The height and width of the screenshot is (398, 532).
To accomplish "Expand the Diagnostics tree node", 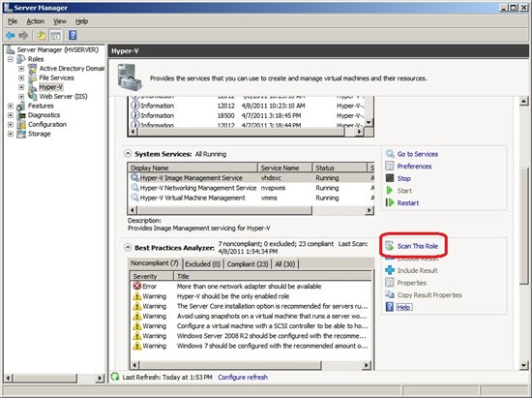I will 11,115.
